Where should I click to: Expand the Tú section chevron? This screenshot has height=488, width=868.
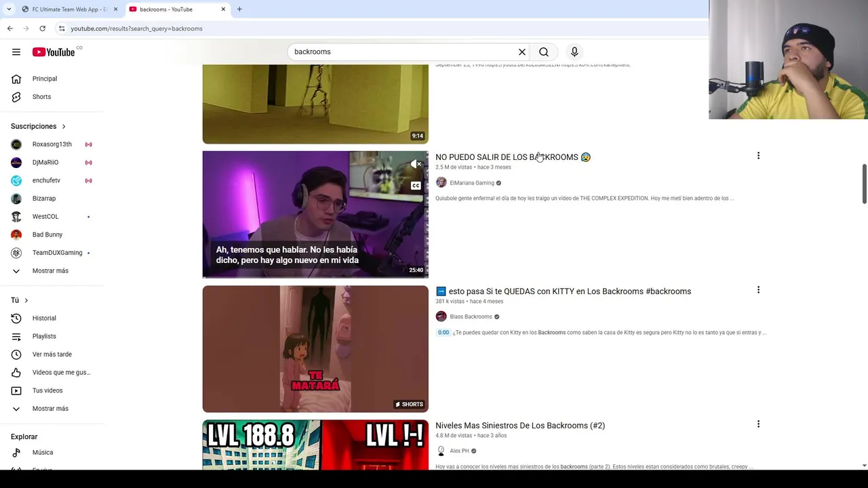(x=26, y=300)
